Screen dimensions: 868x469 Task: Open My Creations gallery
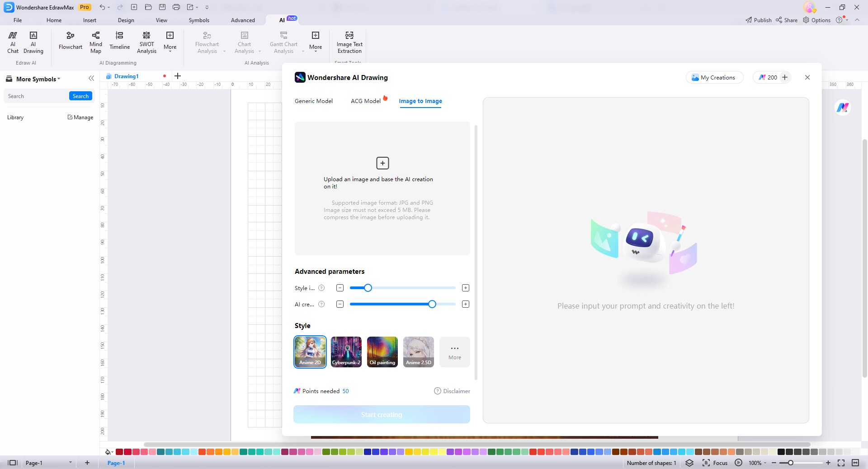pos(714,77)
